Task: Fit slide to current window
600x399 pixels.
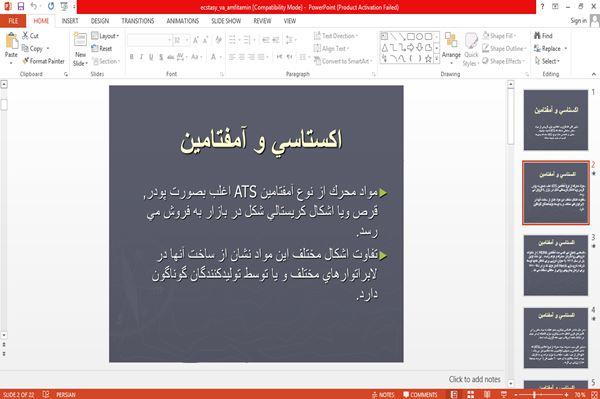Action: coord(594,394)
